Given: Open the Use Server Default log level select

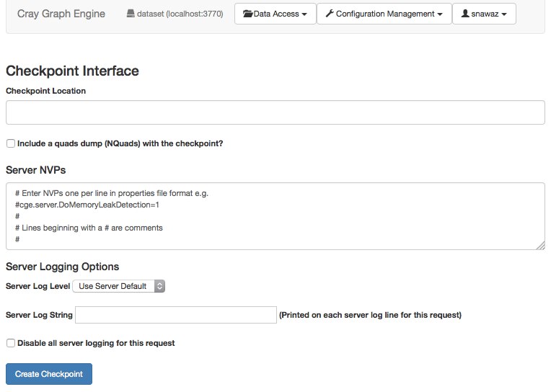Looking at the screenshot, I should [x=119, y=286].
